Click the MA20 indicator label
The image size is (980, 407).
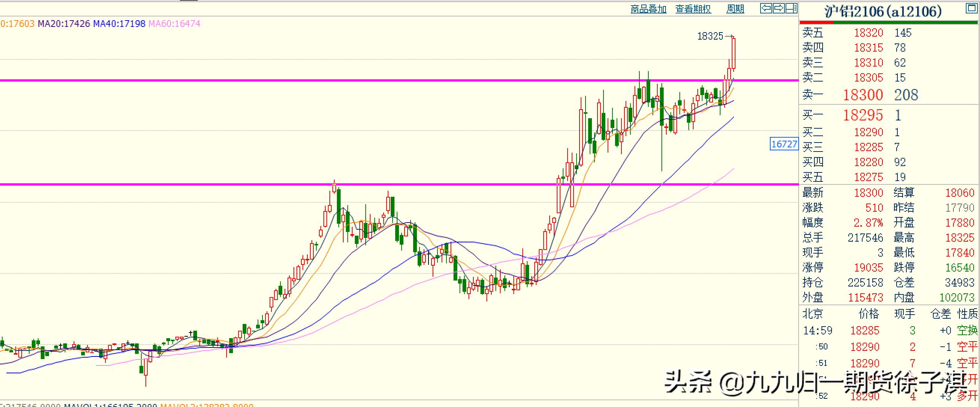coord(64,24)
